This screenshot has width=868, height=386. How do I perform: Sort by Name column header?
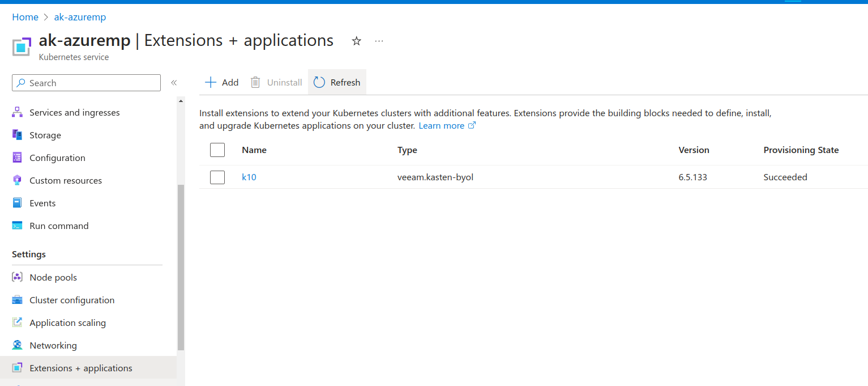(254, 150)
